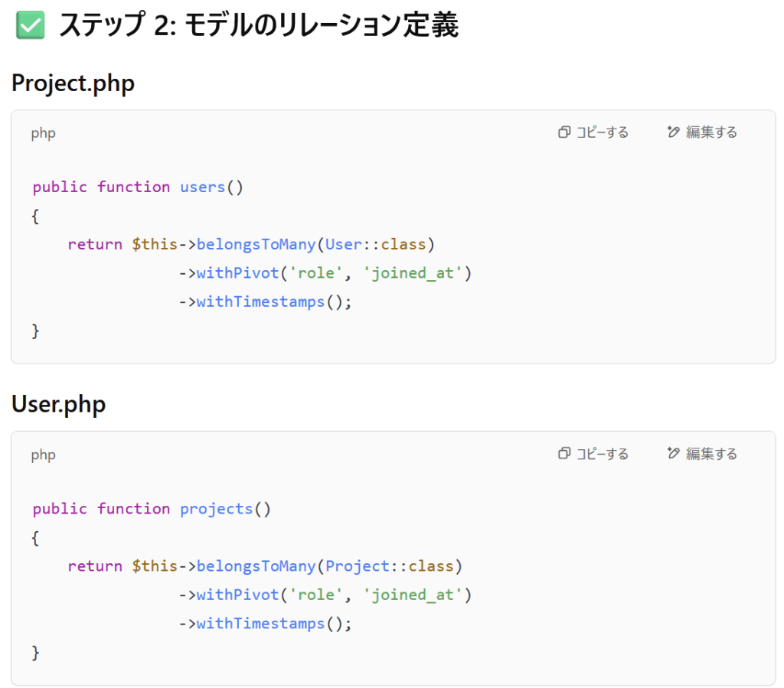The image size is (784, 688).
Task: Click the pencil edit icon in User.php block
Action: point(674,453)
